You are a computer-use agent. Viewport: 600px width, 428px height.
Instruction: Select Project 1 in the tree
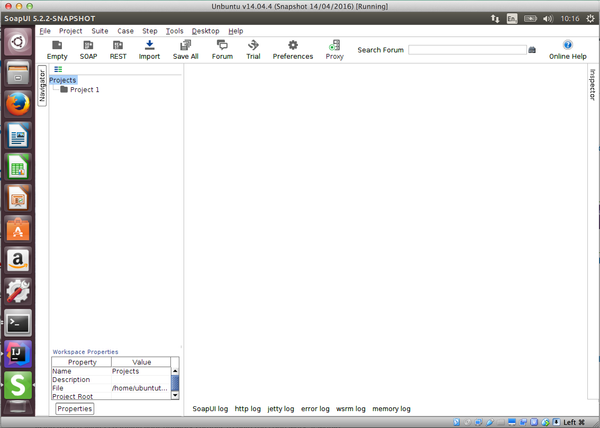click(84, 90)
